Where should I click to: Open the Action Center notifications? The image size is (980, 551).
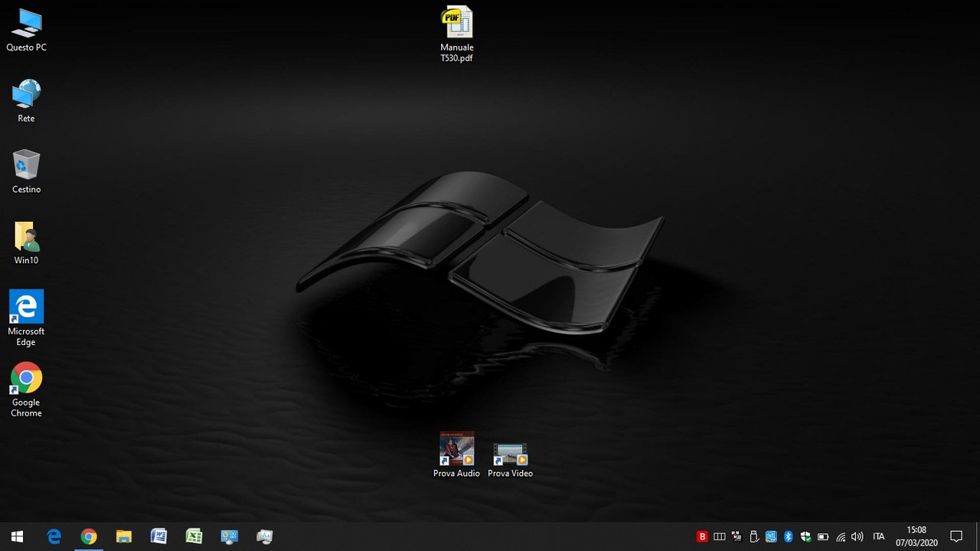tap(957, 536)
